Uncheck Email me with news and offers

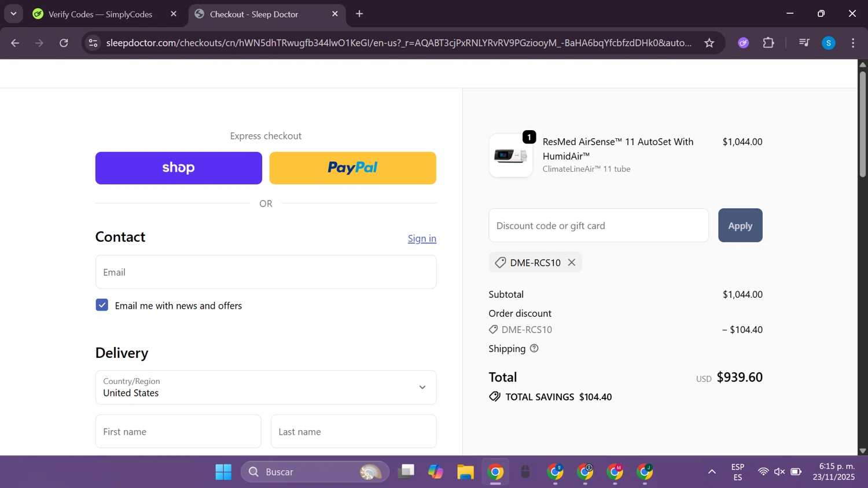click(x=102, y=305)
